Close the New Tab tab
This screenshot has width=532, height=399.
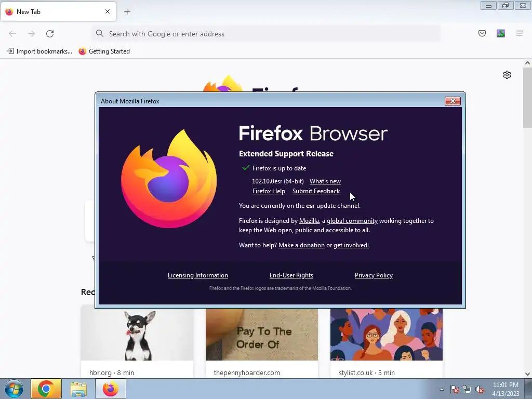coord(108,11)
